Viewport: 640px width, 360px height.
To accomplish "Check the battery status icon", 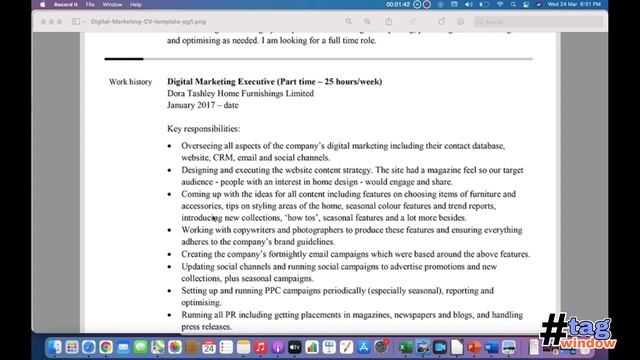I will click(484, 4).
